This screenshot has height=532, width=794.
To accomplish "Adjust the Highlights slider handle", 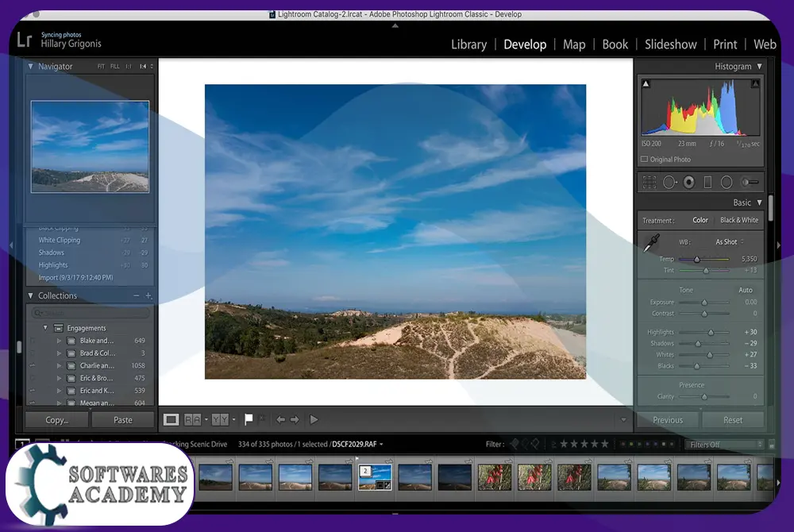I will coord(711,333).
